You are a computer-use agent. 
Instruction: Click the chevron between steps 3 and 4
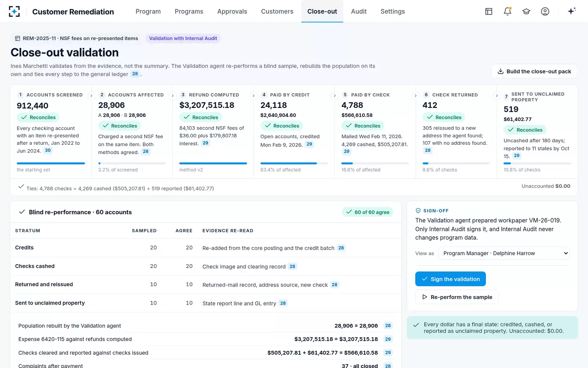(254, 96)
